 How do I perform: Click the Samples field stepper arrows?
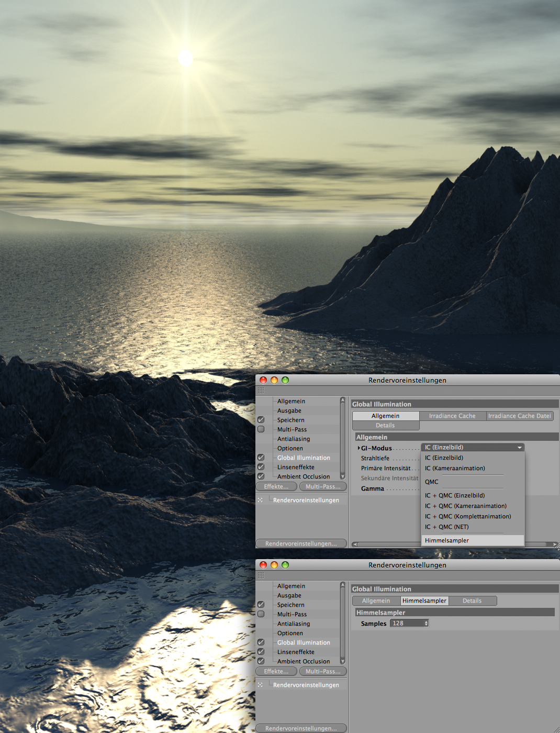click(426, 624)
